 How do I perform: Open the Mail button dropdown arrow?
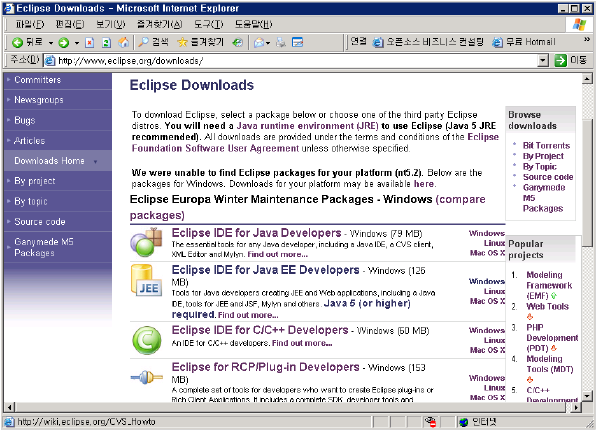268,43
